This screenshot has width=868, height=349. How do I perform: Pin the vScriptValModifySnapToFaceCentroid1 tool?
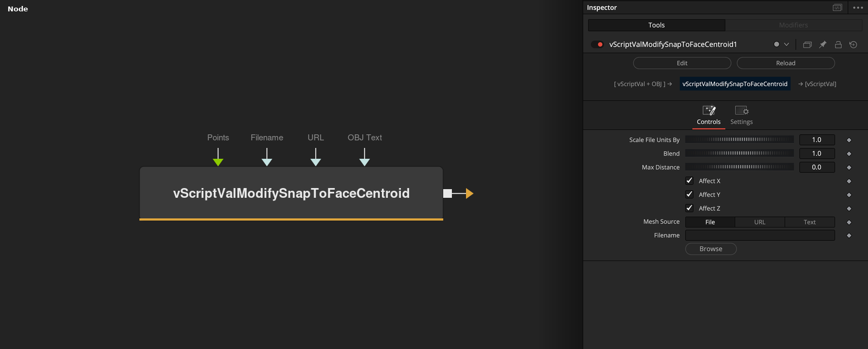click(822, 44)
